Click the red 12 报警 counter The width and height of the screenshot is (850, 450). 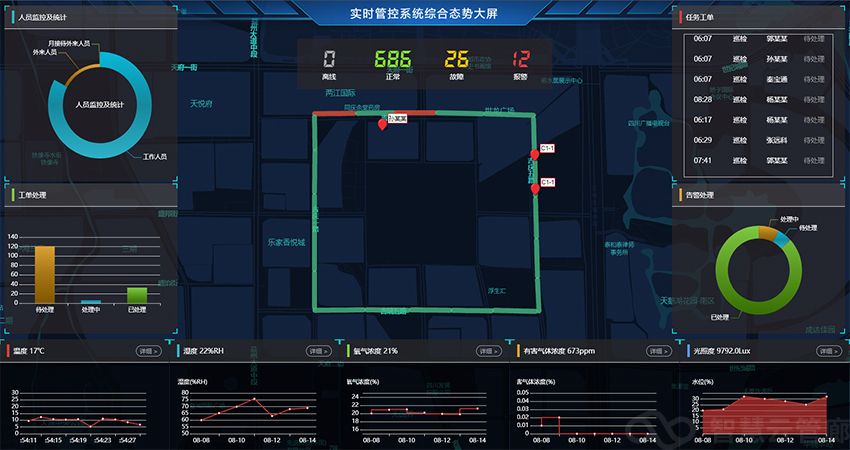coord(520,65)
